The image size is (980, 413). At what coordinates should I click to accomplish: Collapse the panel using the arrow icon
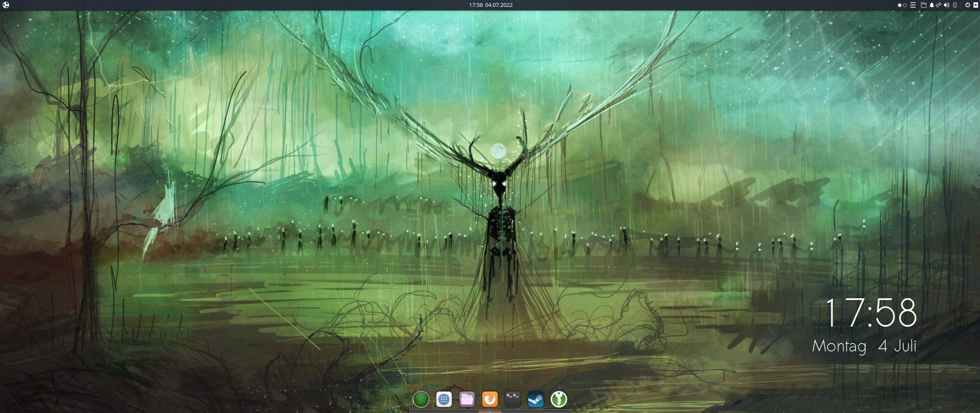pos(977,5)
